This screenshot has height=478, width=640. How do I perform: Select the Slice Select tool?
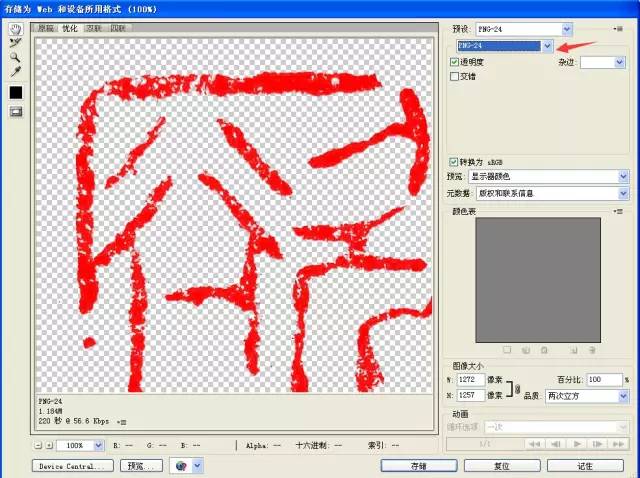[x=16, y=43]
